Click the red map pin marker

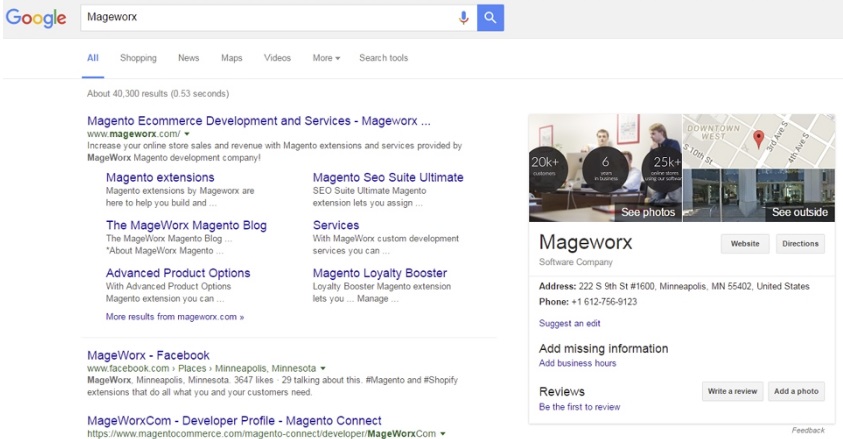click(758, 139)
